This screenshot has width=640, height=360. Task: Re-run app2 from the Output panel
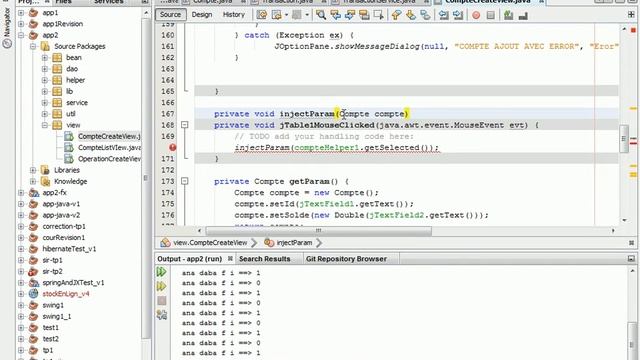tap(162, 272)
